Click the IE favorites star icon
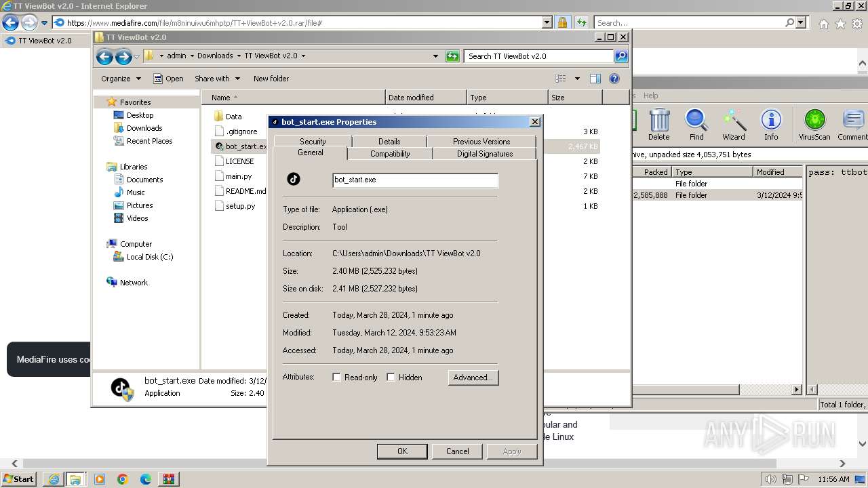This screenshot has height=488, width=868. point(840,24)
